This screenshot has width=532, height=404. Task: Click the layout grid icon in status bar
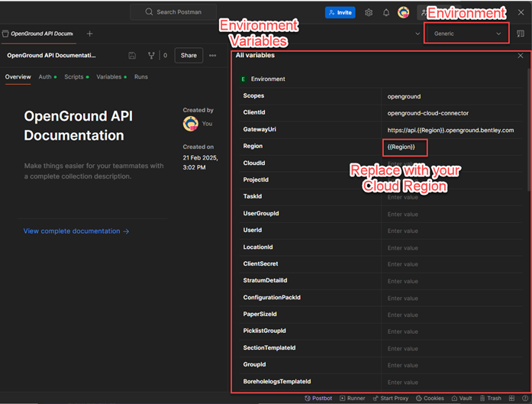point(511,398)
